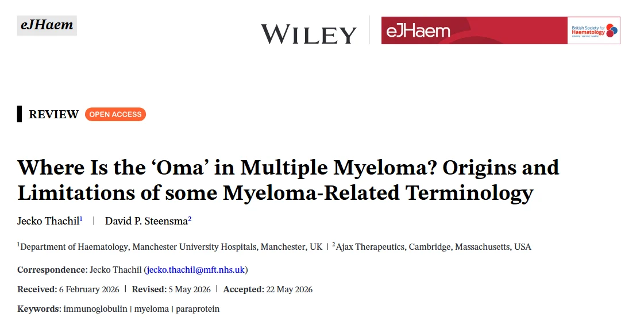Click the Manchester University Hospitals affiliation text
This screenshot has height=325, width=644.
(x=170, y=247)
